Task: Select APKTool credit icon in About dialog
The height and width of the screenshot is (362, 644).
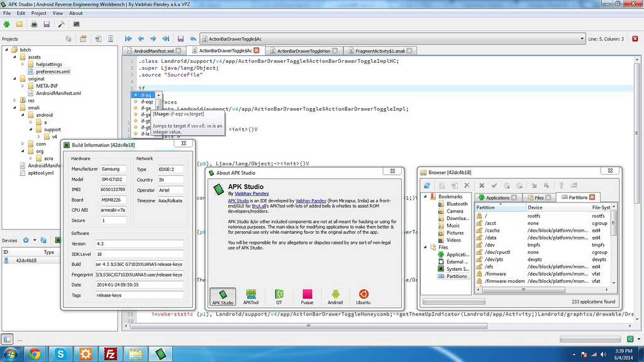Action: [x=251, y=297]
